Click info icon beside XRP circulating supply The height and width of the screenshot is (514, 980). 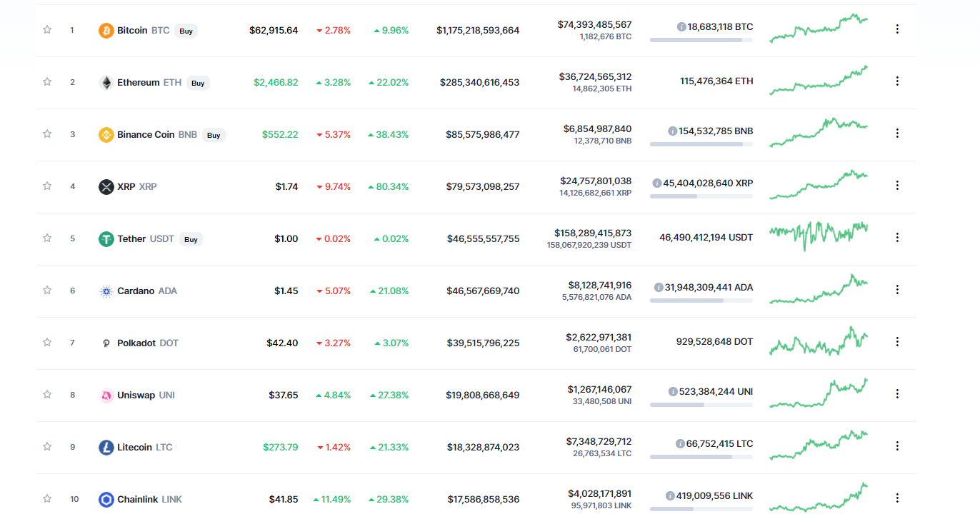coord(656,183)
